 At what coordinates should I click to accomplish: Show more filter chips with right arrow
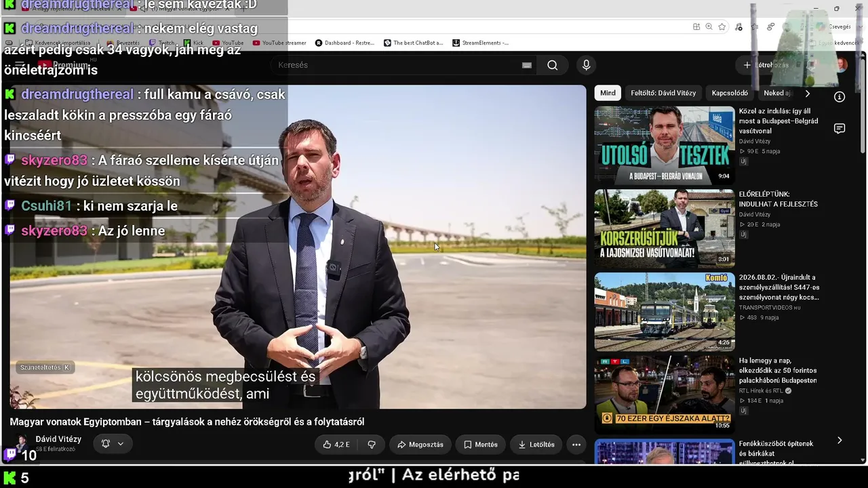[807, 93]
